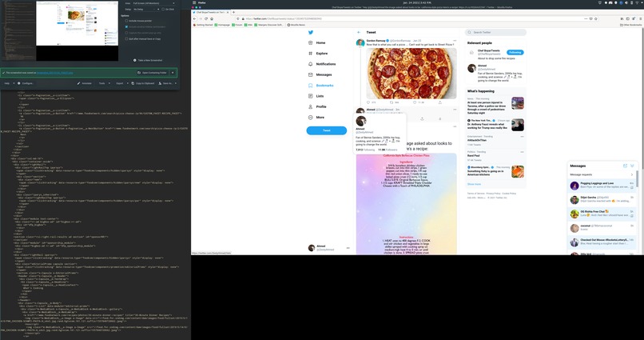Open the Tools dropdown in Spectacle
644x340 pixels.
tap(104, 83)
